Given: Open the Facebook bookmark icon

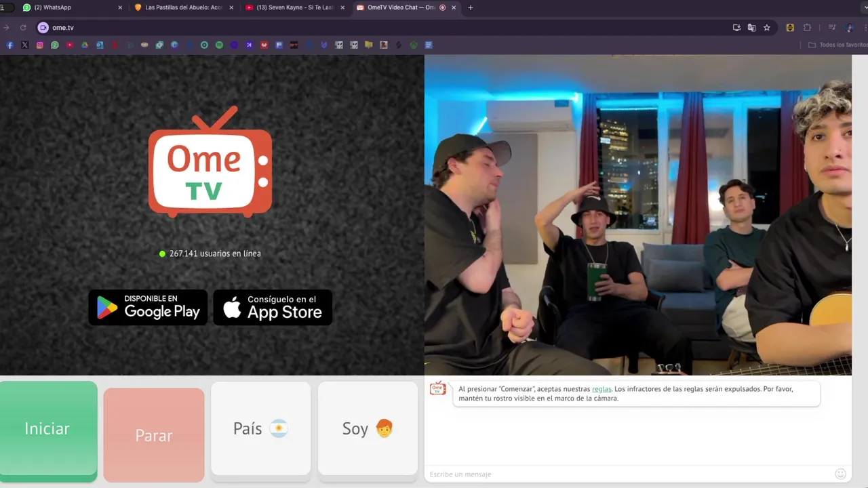Looking at the screenshot, I should tap(9, 45).
